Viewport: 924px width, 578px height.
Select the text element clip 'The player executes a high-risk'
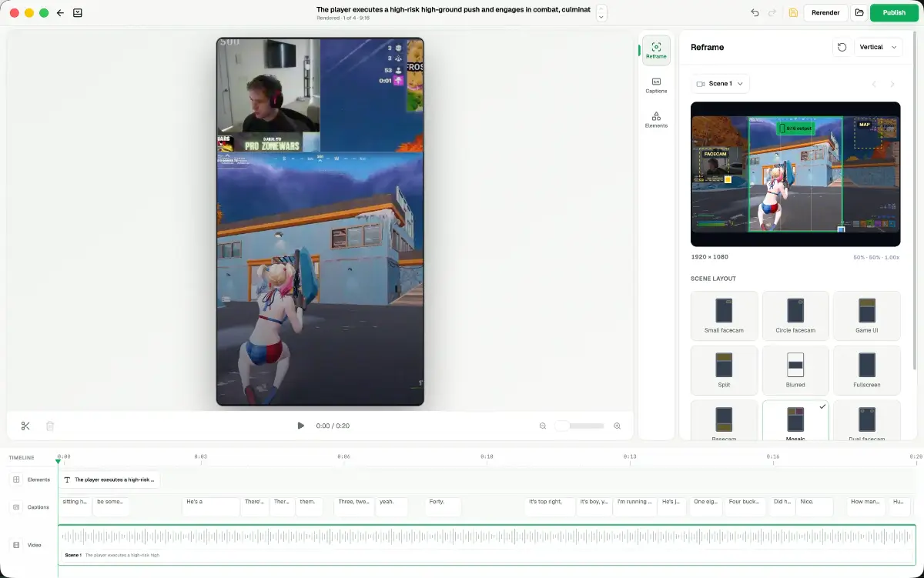coord(110,479)
